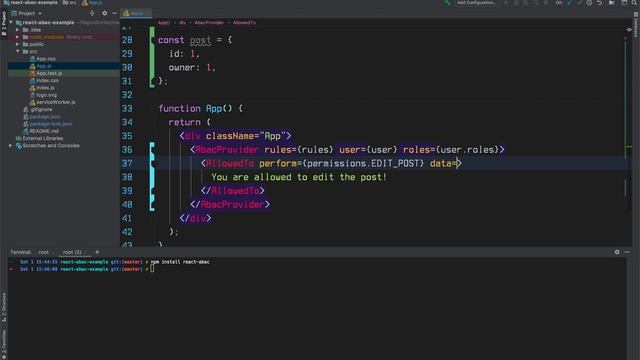Switch to the App.js editor tab

coord(136,13)
